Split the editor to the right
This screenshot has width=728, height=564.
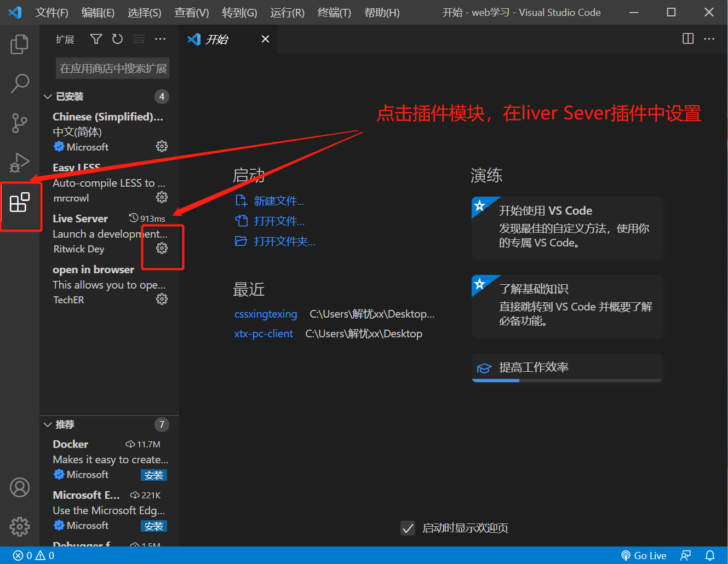point(688,38)
